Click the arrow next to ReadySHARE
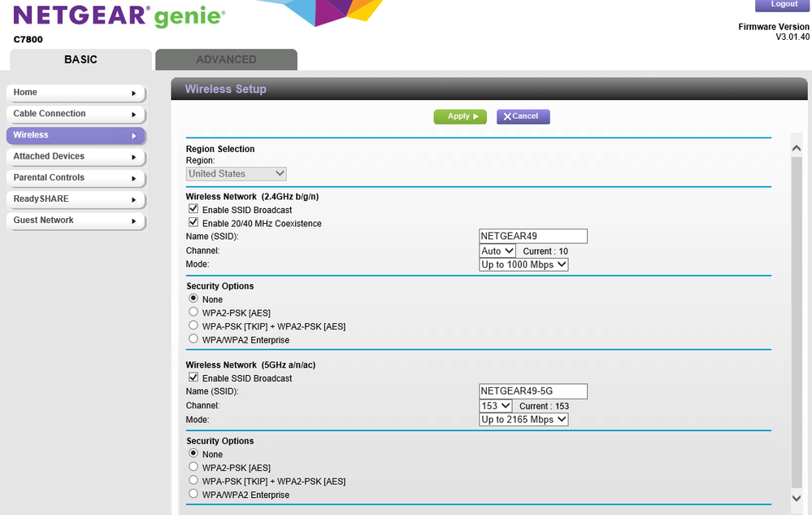Viewport: 812px width, 515px height. tap(134, 199)
